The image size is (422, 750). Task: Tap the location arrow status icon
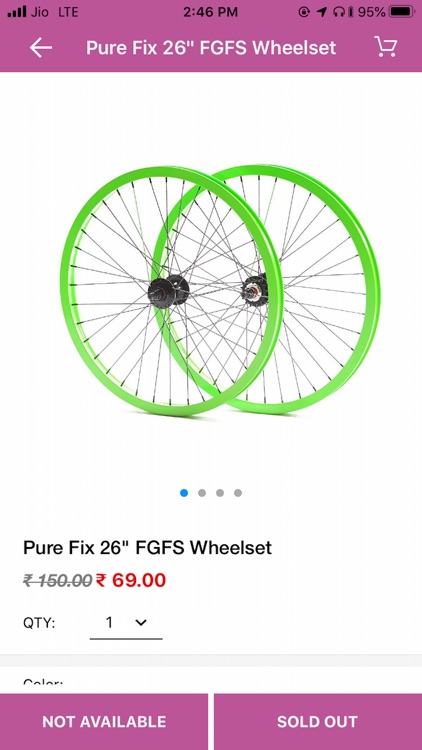click(322, 12)
